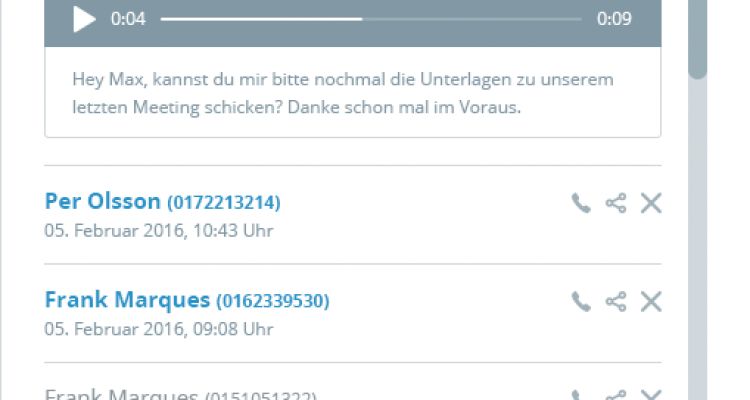Call back Per Olsson with phone icon
Screen dimensions: 750x400
(581, 203)
